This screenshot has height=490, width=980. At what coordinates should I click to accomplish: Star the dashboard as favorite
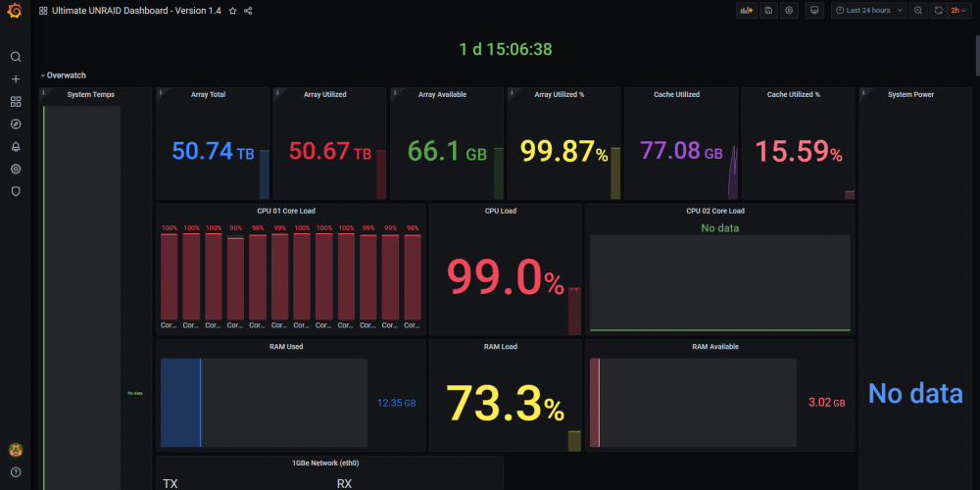coord(232,11)
